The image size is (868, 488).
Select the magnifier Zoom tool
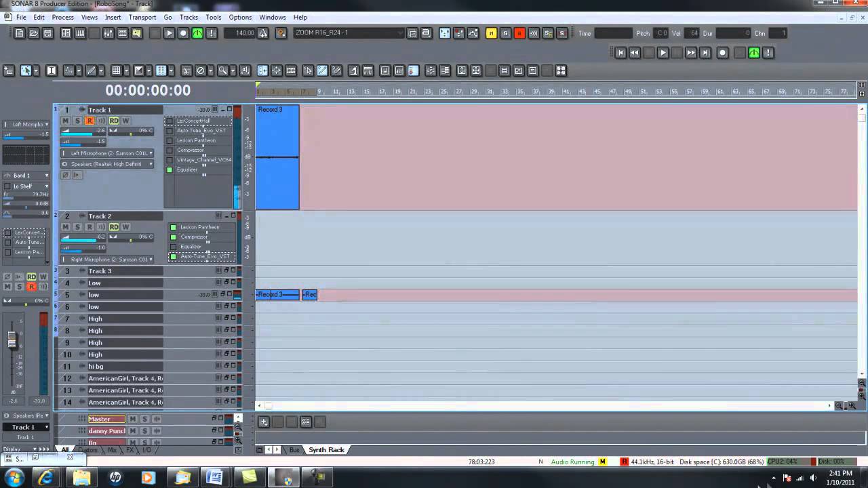click(222, 70)
